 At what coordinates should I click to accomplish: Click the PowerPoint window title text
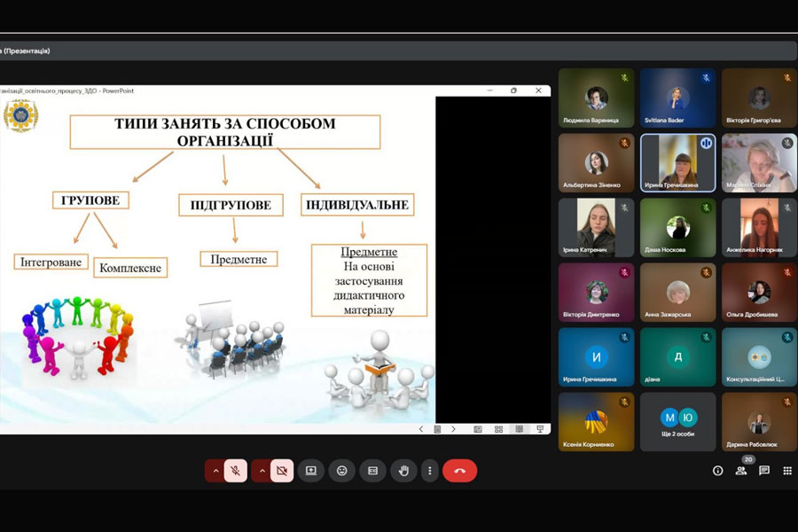click(66, 90)
